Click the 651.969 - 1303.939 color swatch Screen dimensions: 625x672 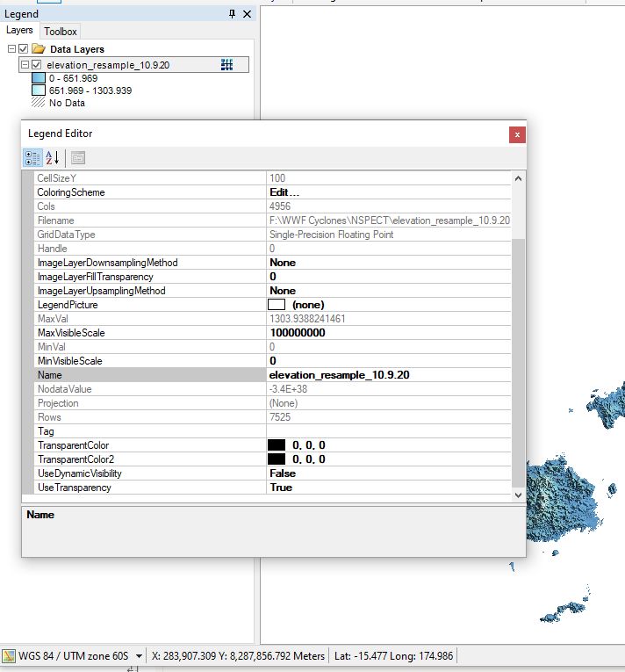tap(39, 90)
